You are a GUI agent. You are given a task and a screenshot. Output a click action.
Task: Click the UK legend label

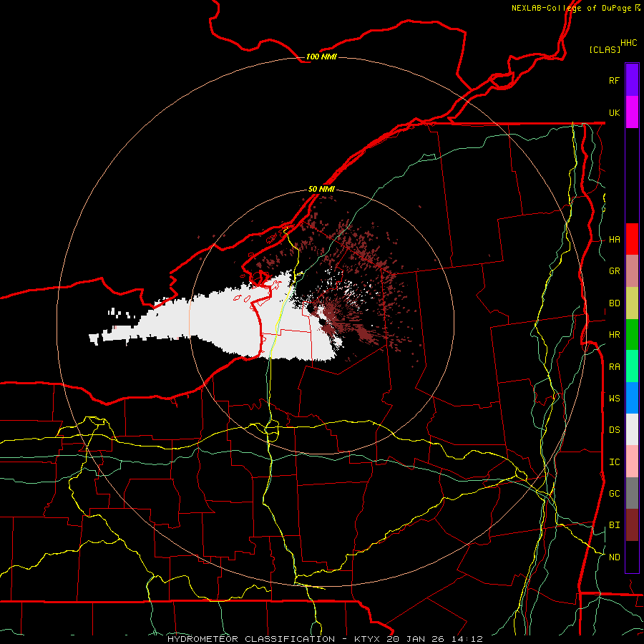click(614, 112)
